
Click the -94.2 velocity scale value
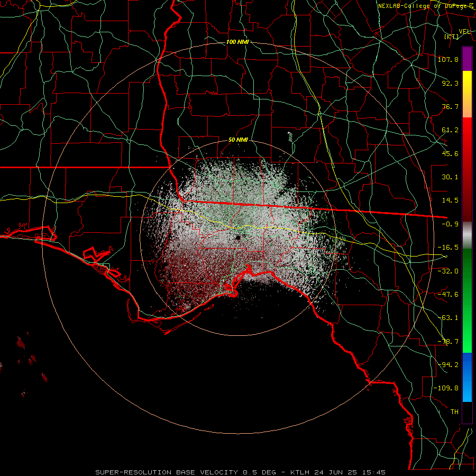[x=448, y=364]
